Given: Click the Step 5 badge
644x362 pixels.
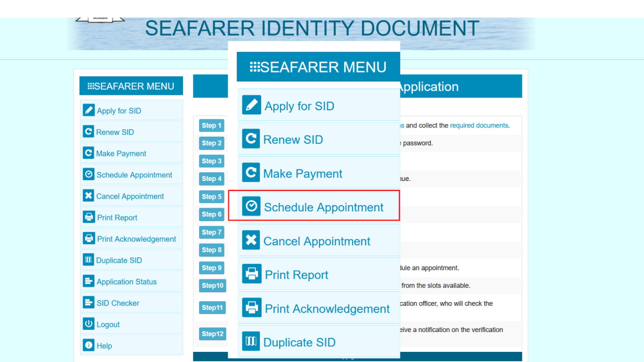Looking at the screenshot, I should (212, 197).
